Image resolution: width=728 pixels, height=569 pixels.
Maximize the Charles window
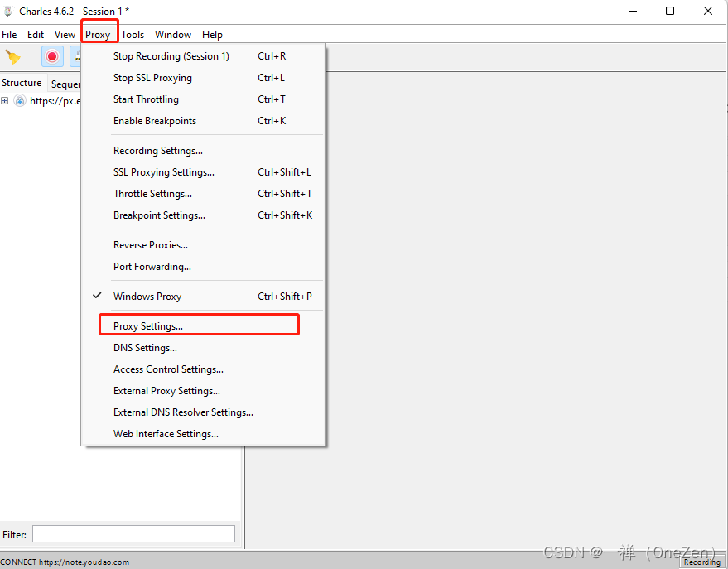click(670, 11)
